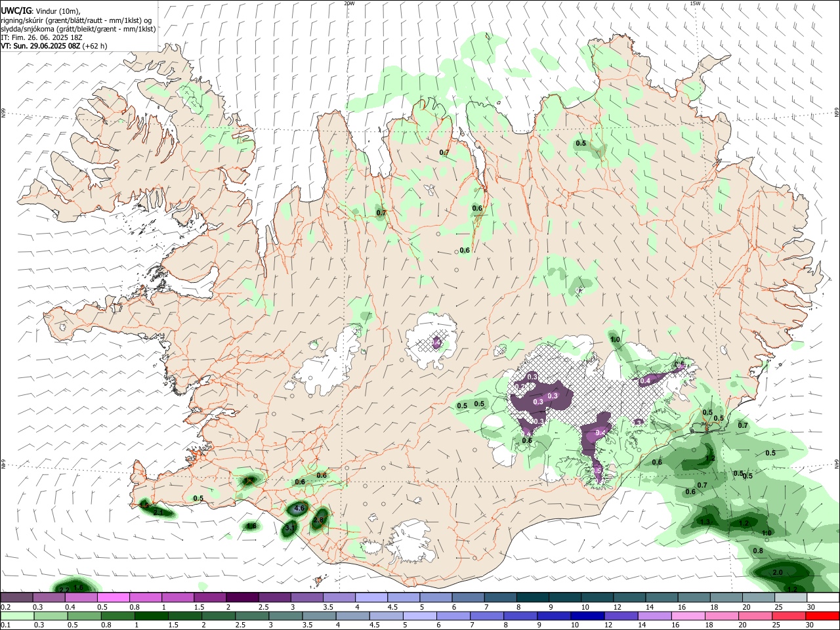Image resolution: width=840 pixels, height=630 pixels.
Task: Select the dusky purple 0.2 snow legend swatch
Action: point(16,598)
